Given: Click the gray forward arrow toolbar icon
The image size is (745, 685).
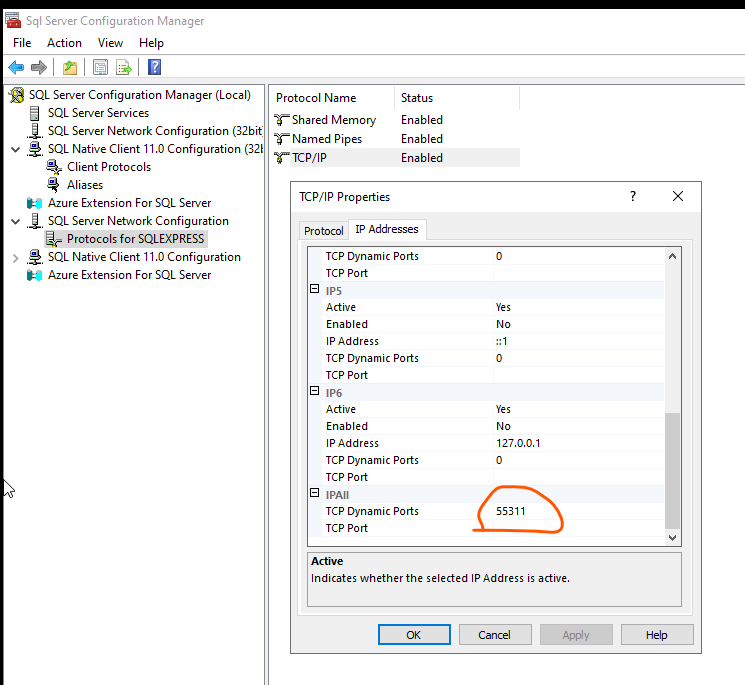Looking at the screenshot, I should [39, 67].
